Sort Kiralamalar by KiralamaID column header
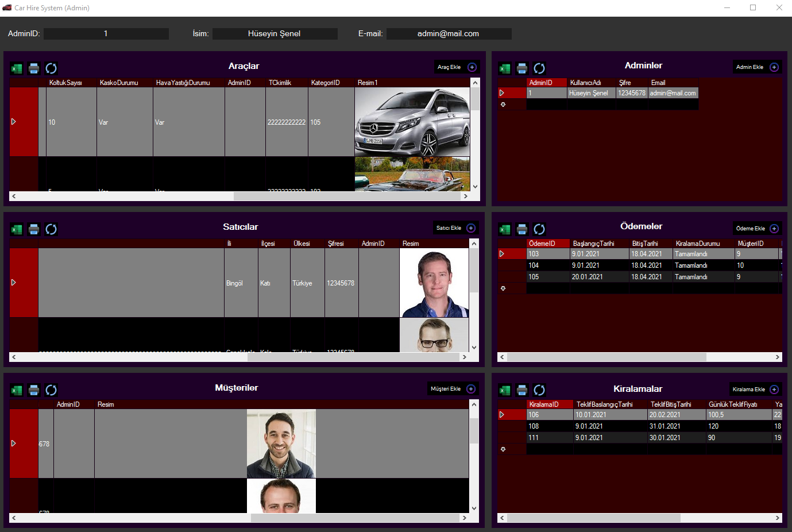 (x=550, y=404)
